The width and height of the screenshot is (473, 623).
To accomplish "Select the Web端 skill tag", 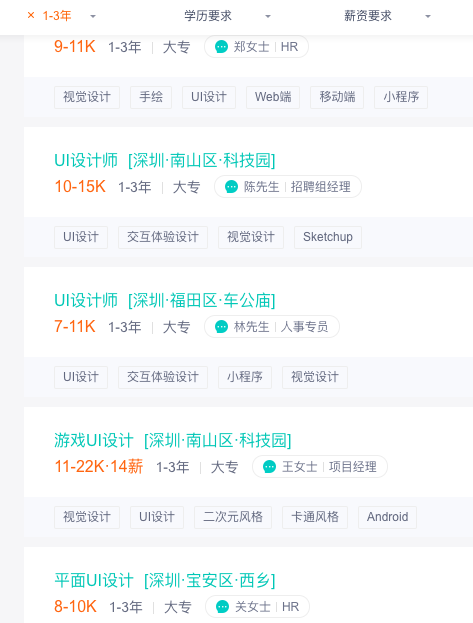I will 273,97.
